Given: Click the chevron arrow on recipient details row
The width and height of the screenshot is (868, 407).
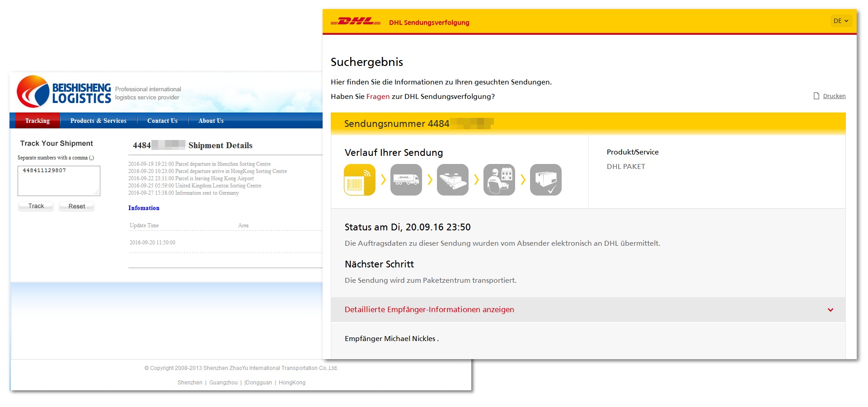Looking at the screenshot, I should click(830, 310).
